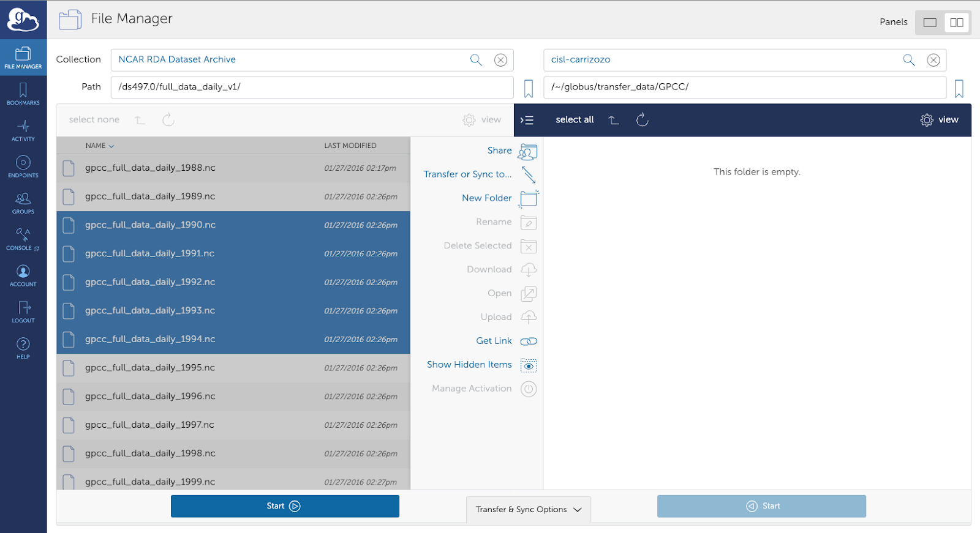Screen dimensions: 980x533
Task: Click the Open option
Action: pos(512,294)
